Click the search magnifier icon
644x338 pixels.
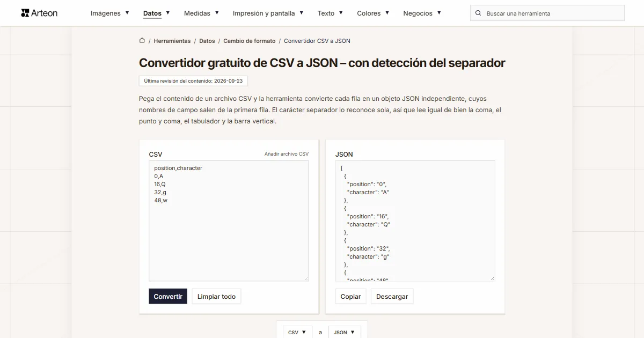(478, 13)
